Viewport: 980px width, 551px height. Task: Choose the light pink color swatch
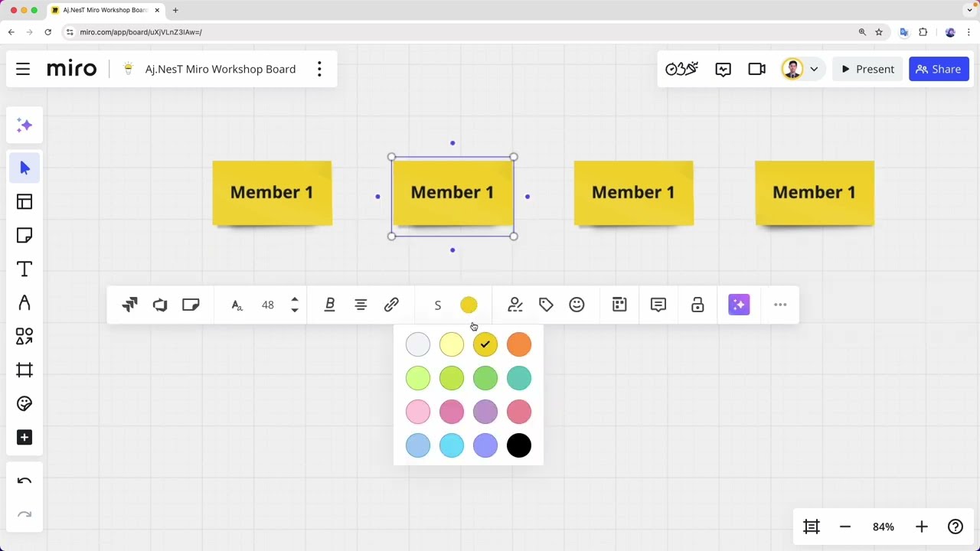[418, 412]
